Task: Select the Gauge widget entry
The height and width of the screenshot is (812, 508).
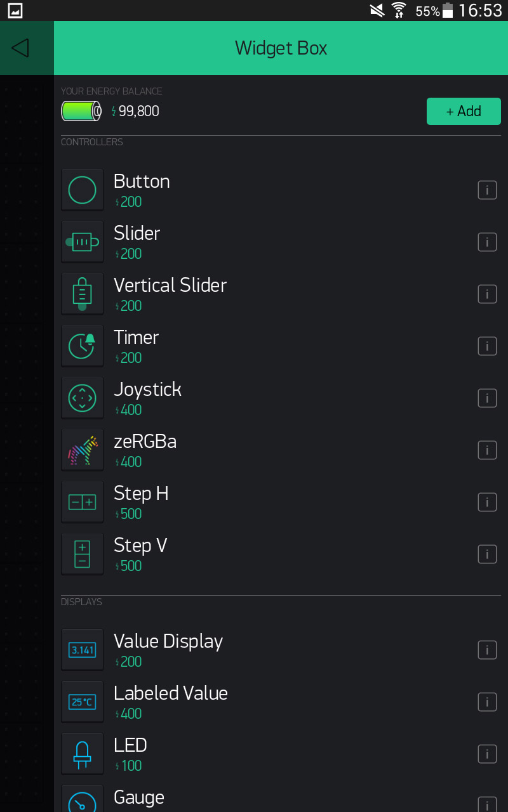Action: click(x=281, y=798)
